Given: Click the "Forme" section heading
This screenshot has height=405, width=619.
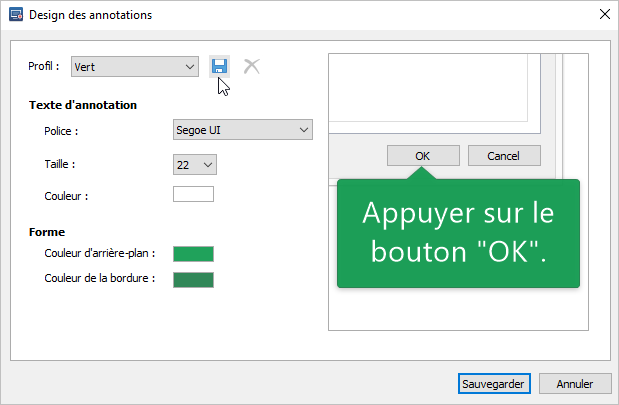Looking at the screenshot, I should click(x=47, y=232).
